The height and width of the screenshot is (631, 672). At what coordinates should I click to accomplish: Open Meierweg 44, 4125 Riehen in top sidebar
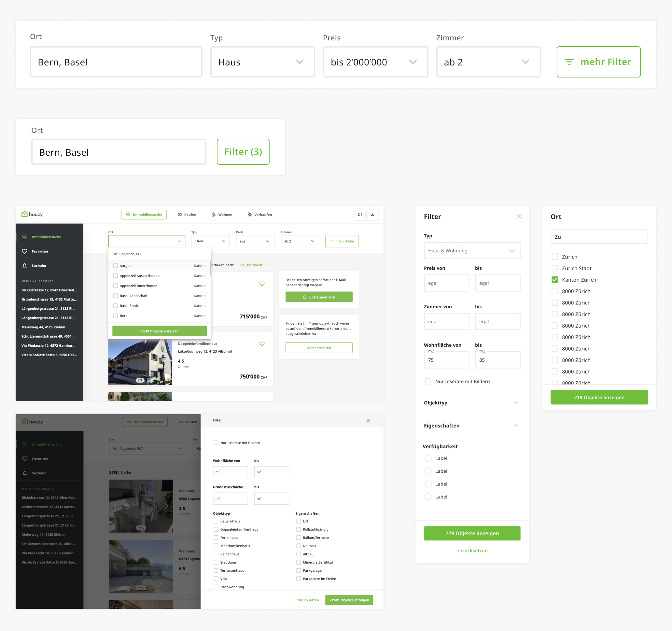pos(43,327)
